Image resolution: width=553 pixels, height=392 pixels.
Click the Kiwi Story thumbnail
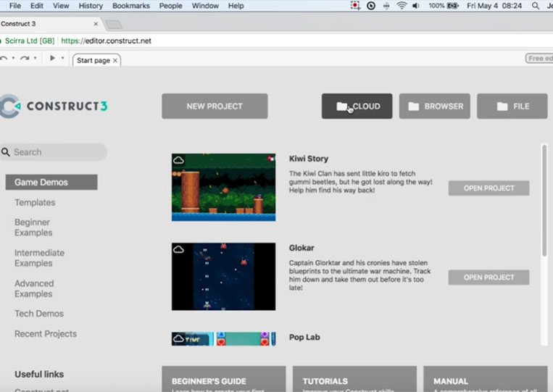224,188
